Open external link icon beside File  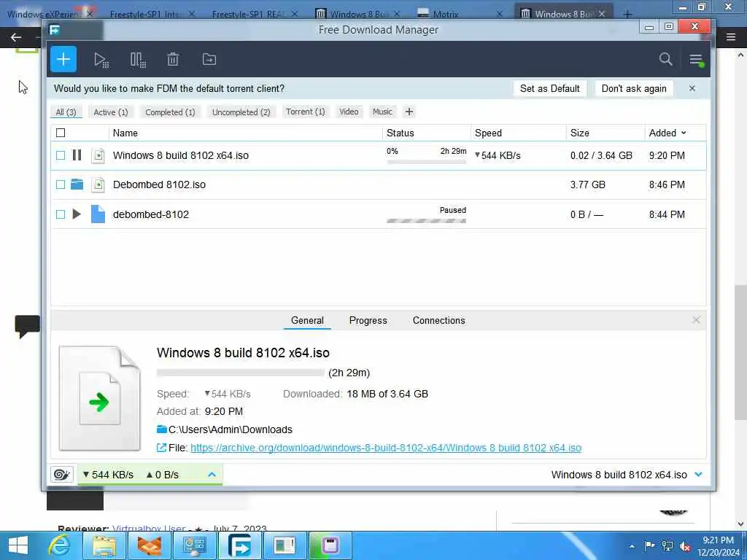click(161, 448)
